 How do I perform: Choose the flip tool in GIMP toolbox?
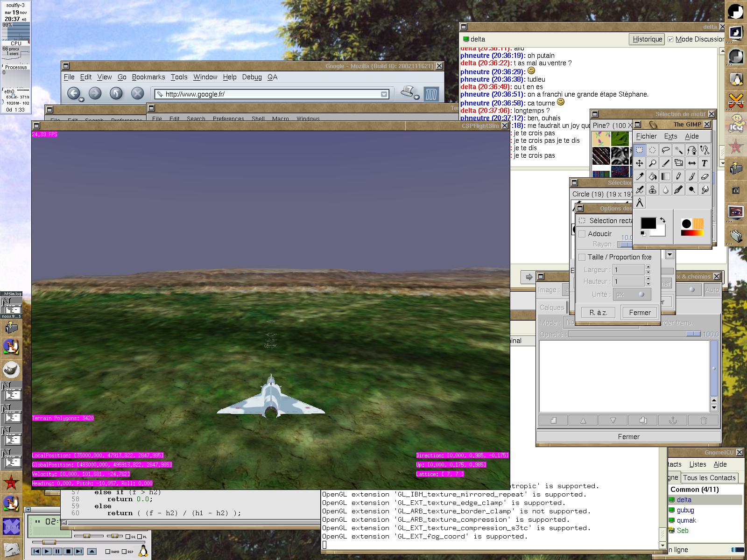[691, 163]
